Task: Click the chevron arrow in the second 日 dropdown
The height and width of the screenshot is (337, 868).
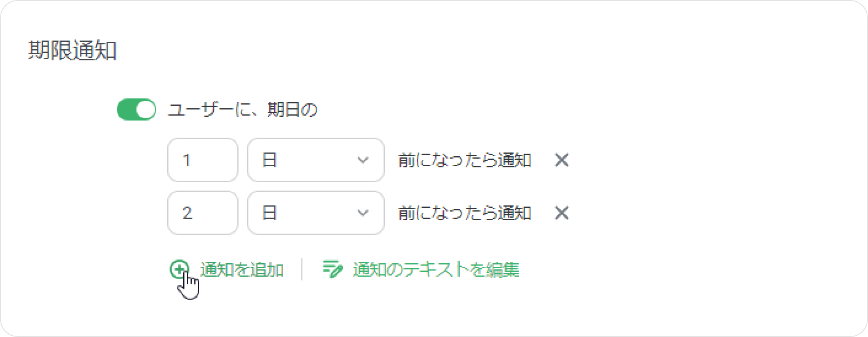Action: (363, 213)
